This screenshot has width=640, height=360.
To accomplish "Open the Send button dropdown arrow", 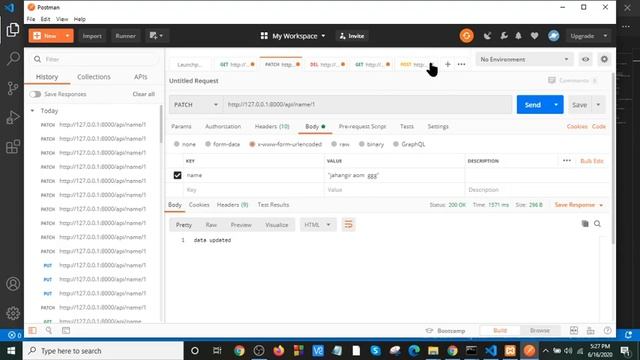I will (556, 105).
